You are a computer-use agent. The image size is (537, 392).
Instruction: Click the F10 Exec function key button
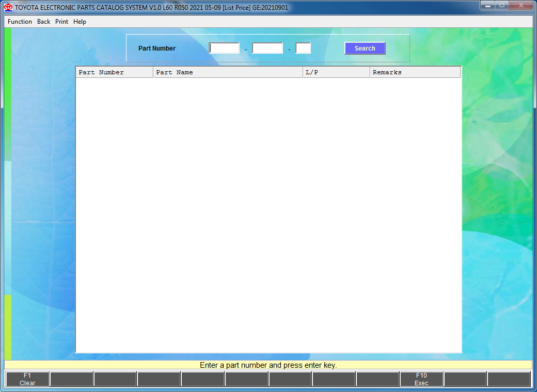pyautogui.click(x=421, y=379)
